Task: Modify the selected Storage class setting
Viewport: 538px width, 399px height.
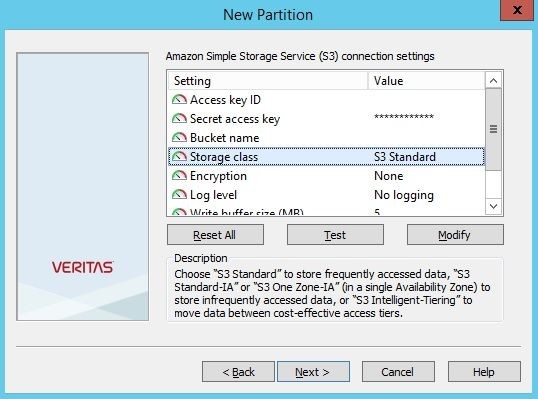Action: click(455, 235)
